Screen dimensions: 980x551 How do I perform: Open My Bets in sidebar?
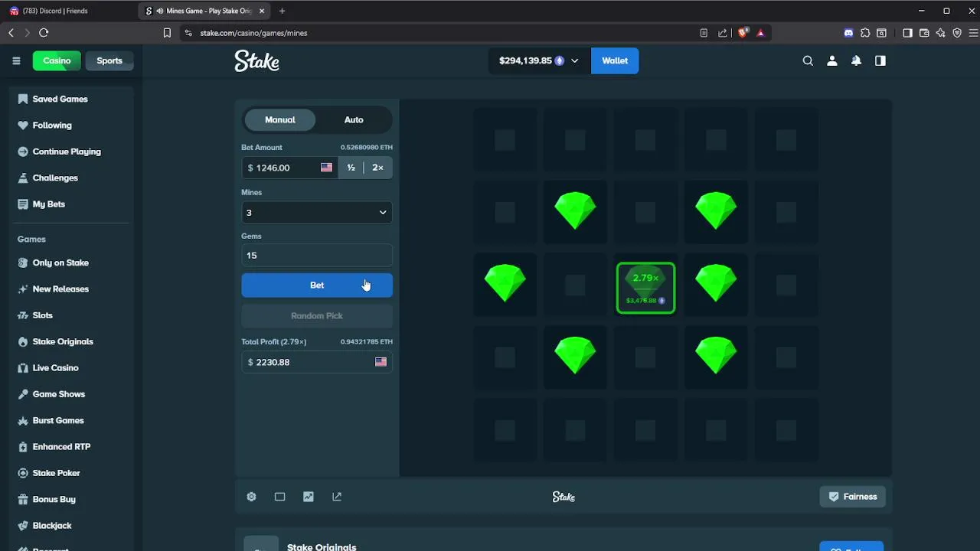coord(48,204)
